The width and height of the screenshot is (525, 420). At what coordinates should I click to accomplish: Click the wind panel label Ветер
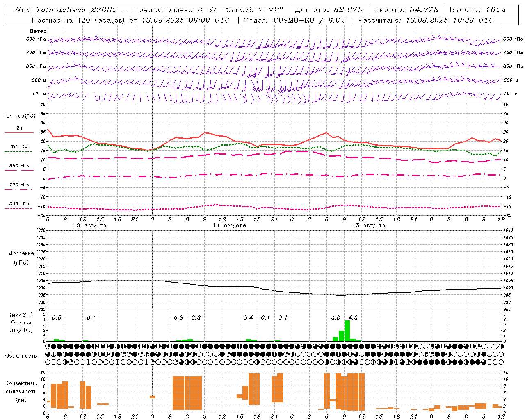pos(38,31)
